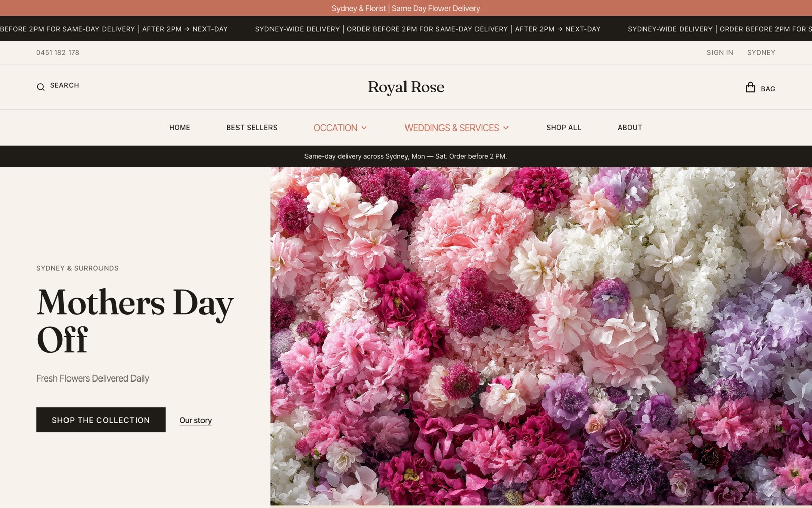The width and height of the screenshot is (812, 508).
Task: Select Shop All in navigation
Action: click(x=564, y=128)
